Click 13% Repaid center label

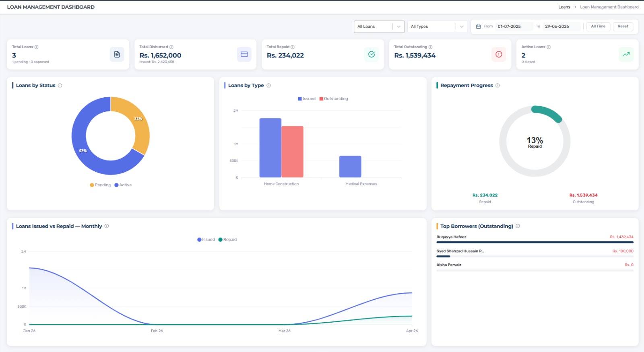tap(535, 142)
